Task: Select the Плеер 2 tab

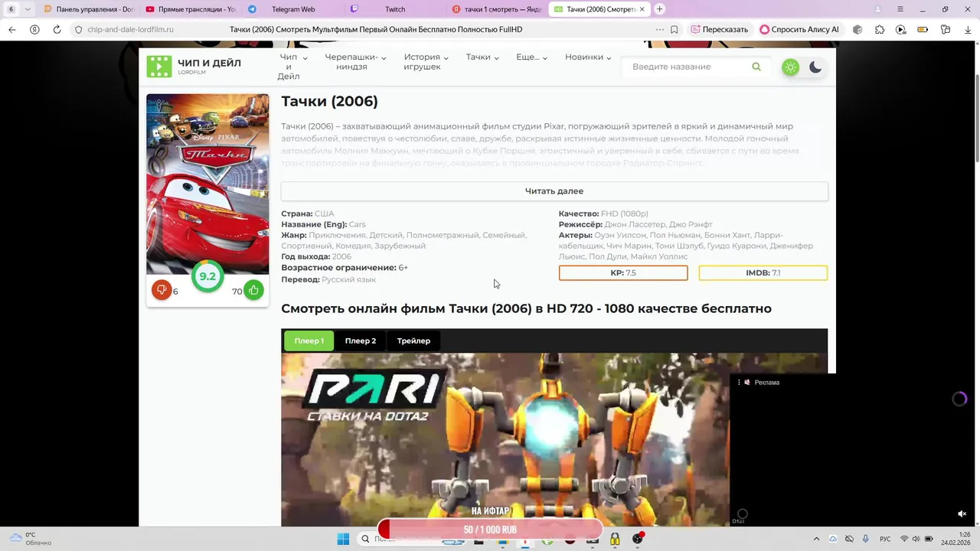Action: [x=361, y=341]
